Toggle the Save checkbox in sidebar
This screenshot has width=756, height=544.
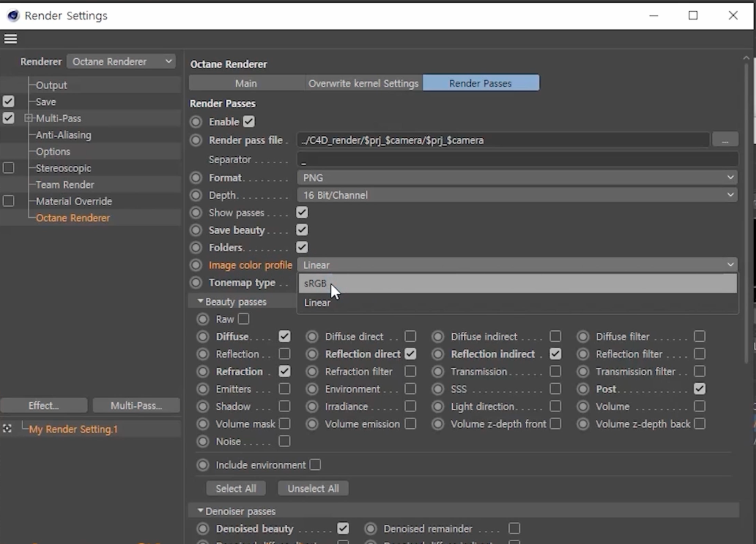point(8,101)
